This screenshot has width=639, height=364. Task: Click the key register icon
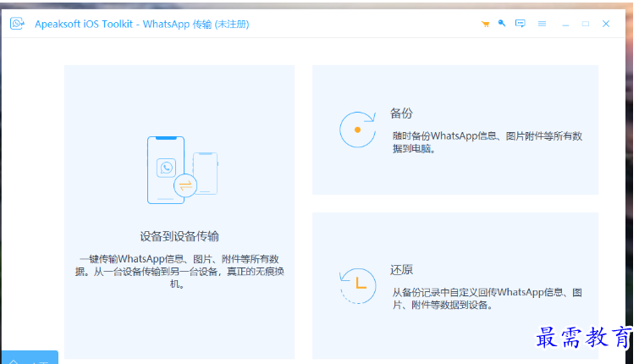click(x=502, y=23)
